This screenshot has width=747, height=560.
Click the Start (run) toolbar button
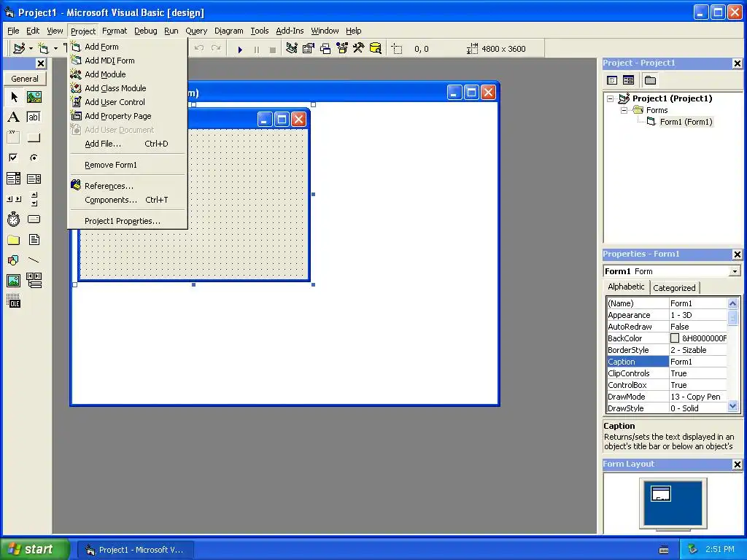240,49
